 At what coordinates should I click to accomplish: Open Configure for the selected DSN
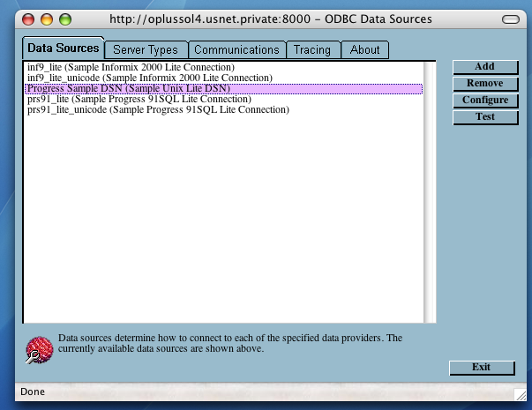click(484, 101)
